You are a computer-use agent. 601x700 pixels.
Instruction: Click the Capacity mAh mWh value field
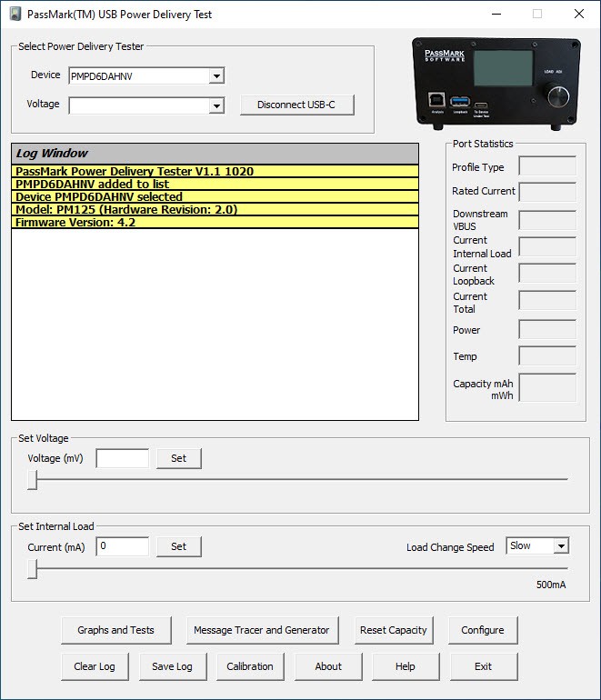coord(547,387)
